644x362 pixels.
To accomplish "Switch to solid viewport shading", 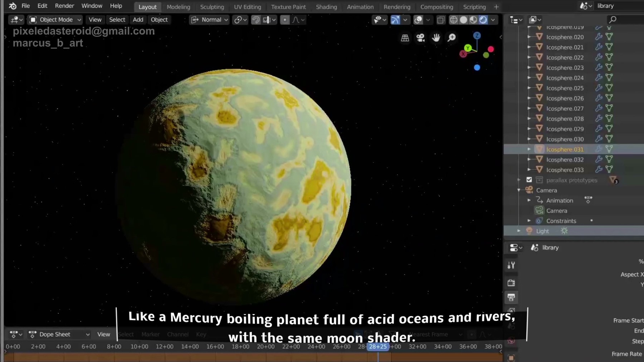I will coord(463,20).
